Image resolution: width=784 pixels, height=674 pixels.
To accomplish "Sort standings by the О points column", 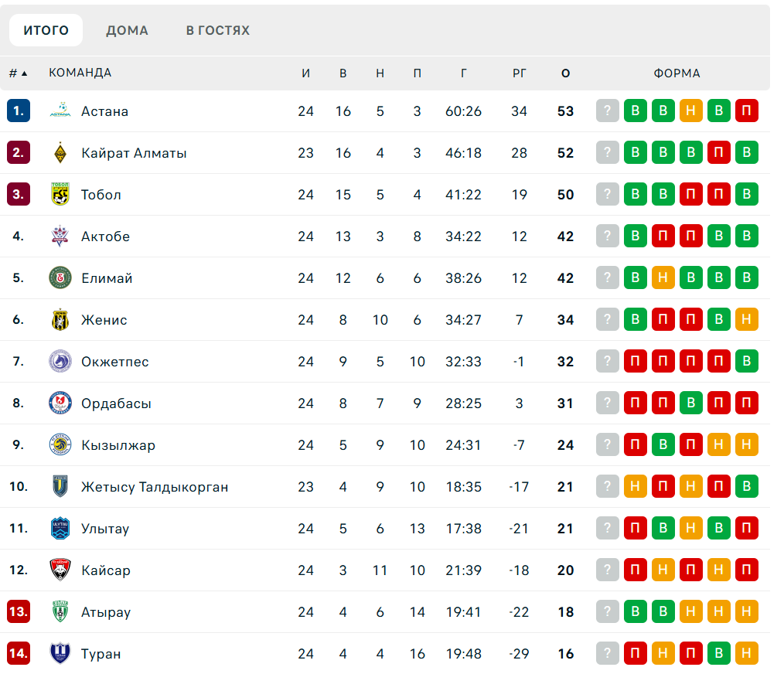I will (565, 73).
